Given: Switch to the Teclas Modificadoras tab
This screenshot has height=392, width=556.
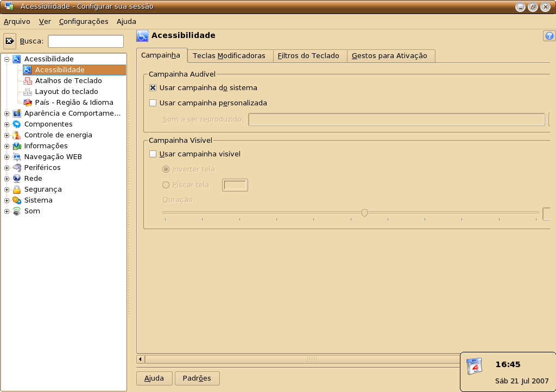Looking at the screenshot, I should [x=229, y=55].
